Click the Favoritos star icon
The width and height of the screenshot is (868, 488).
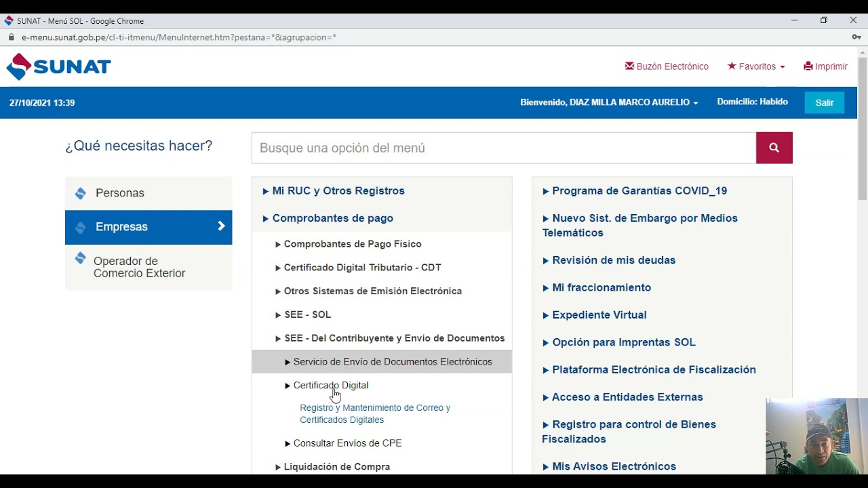(732, 66)
